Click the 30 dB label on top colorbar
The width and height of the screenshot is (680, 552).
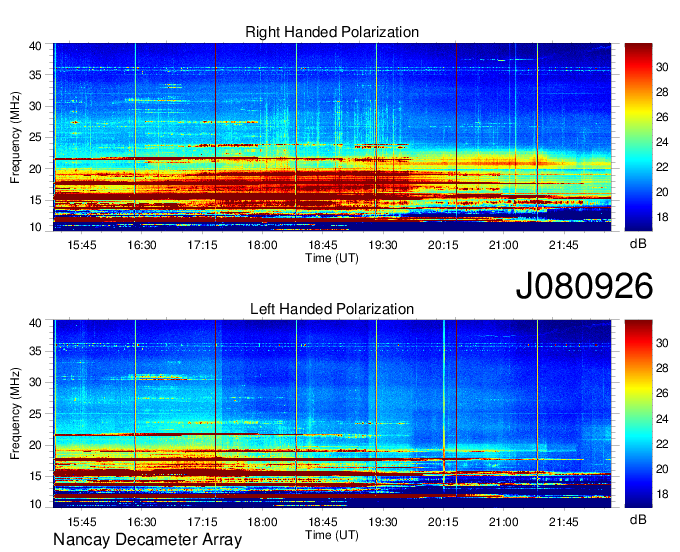point(662,67)
